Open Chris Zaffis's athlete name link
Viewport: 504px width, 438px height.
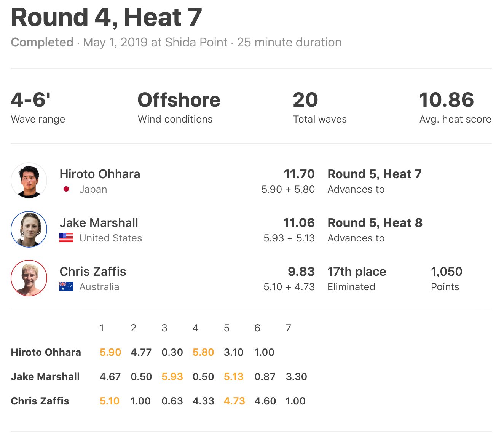[93, 272]
